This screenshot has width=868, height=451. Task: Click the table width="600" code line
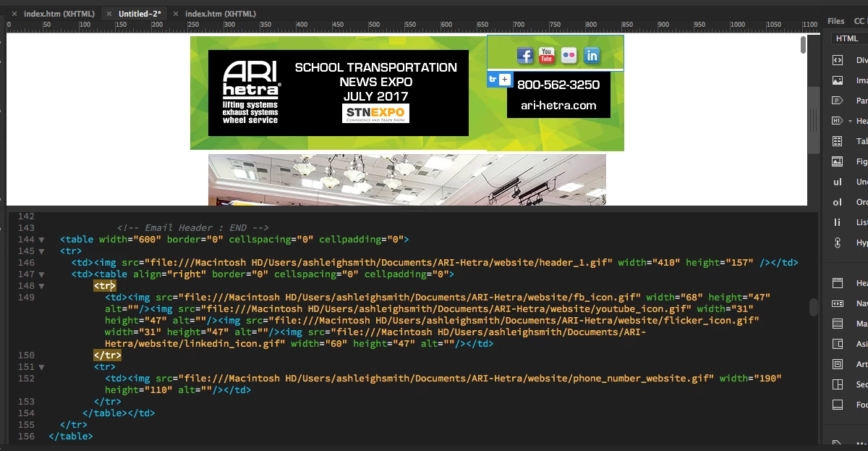tap(235, 240)
